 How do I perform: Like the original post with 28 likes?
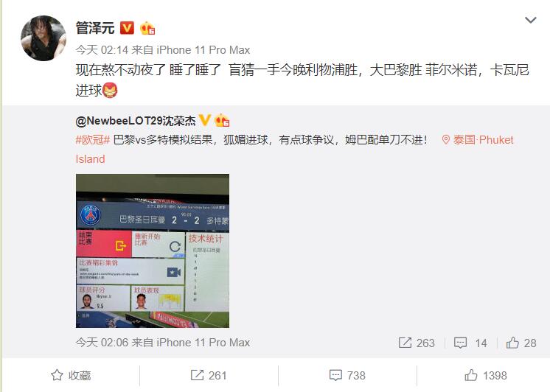coord(521,343)
